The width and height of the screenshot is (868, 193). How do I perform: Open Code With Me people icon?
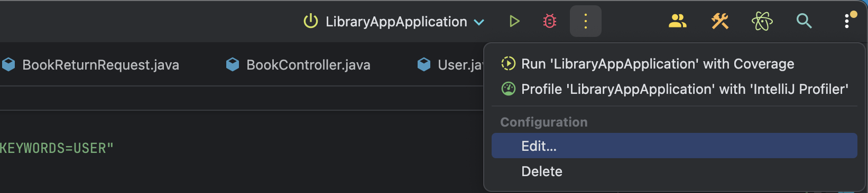coord(677,21)
